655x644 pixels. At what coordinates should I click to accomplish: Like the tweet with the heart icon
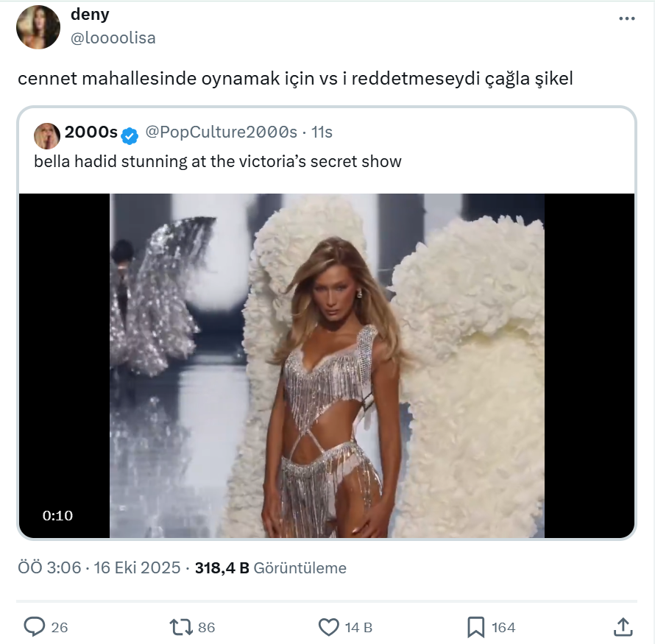coord(328,627)
